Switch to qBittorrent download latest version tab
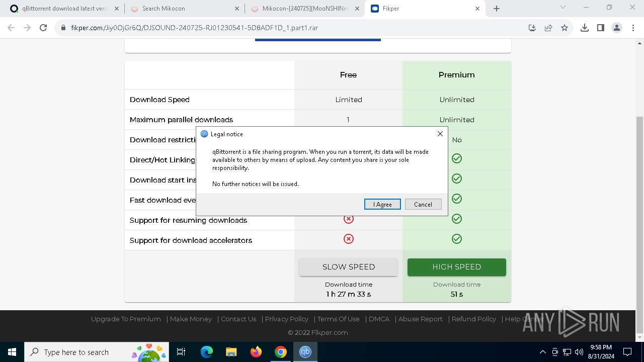The width and height of the screenshot is (644, 362). 64,9
